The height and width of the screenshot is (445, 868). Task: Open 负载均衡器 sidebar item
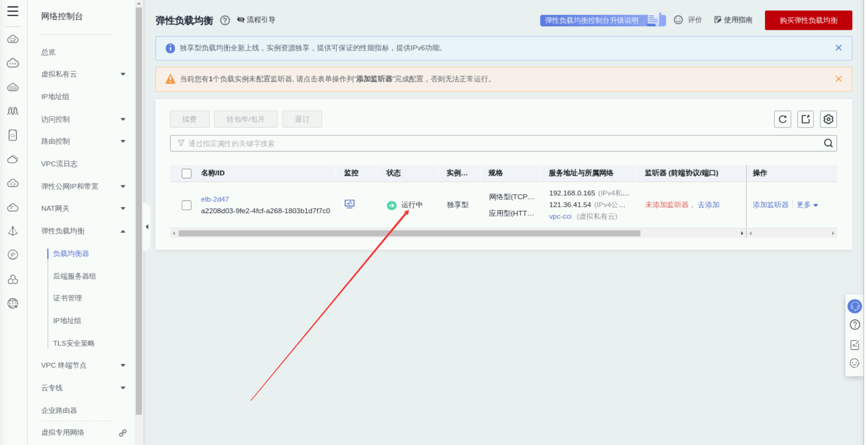(71, 253)
